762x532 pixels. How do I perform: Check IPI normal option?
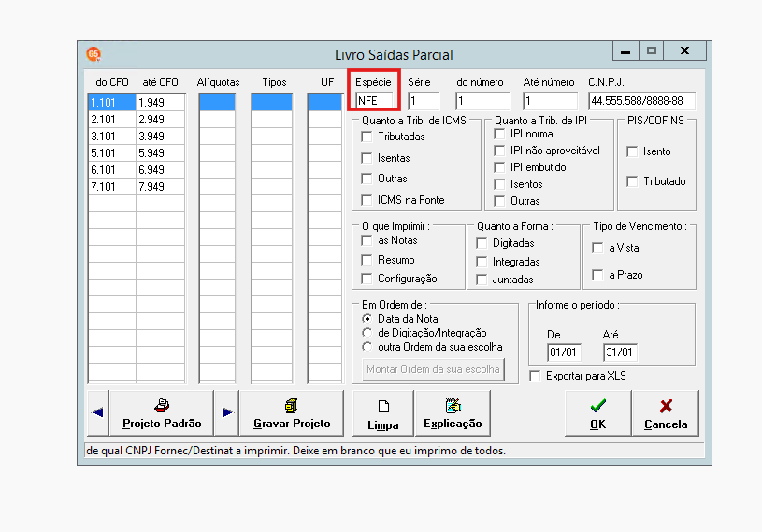coord(499,134)
